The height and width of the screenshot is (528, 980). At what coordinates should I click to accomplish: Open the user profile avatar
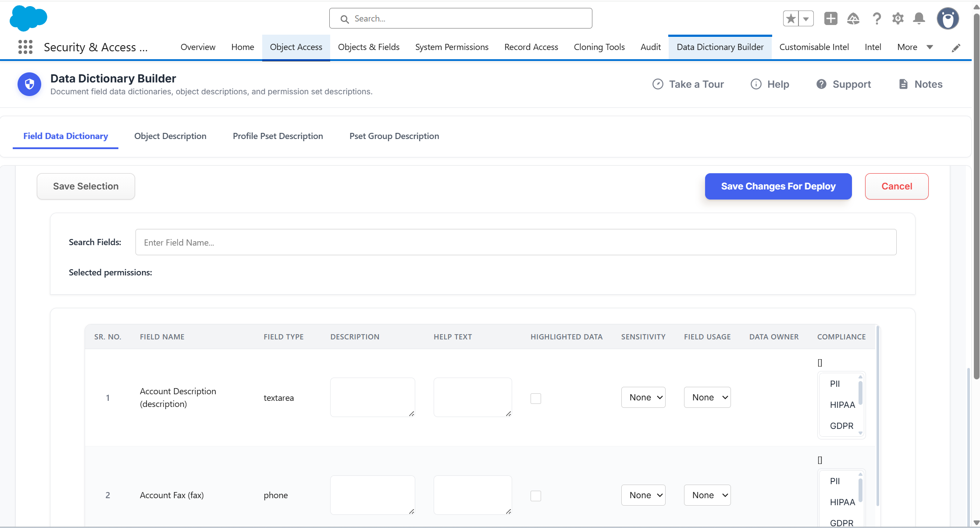(948, 18)
